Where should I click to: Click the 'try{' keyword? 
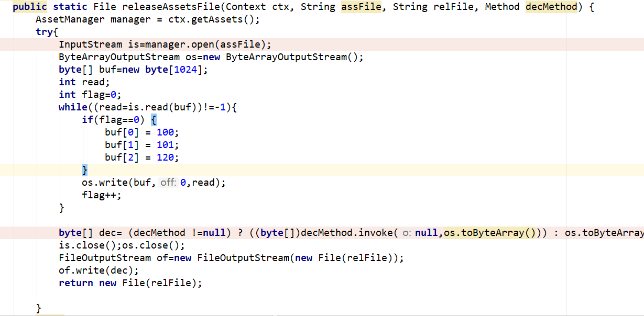(x=47, y=32)
